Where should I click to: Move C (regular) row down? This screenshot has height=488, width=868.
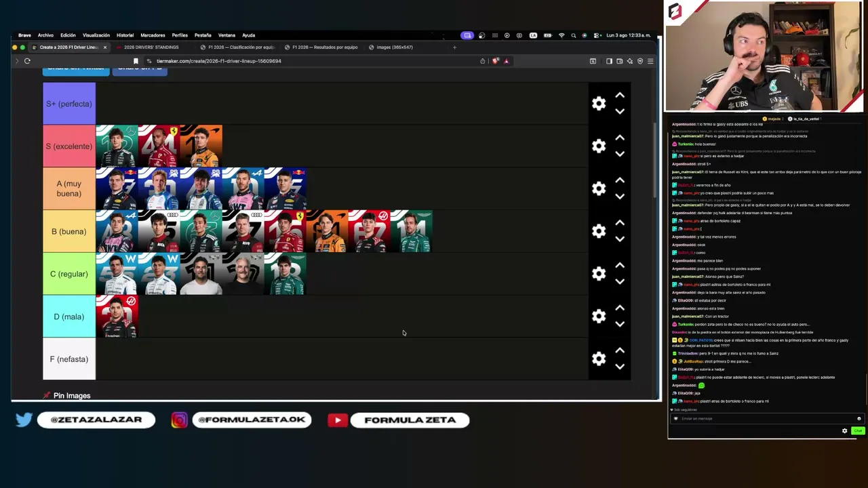tap(620, 282)
